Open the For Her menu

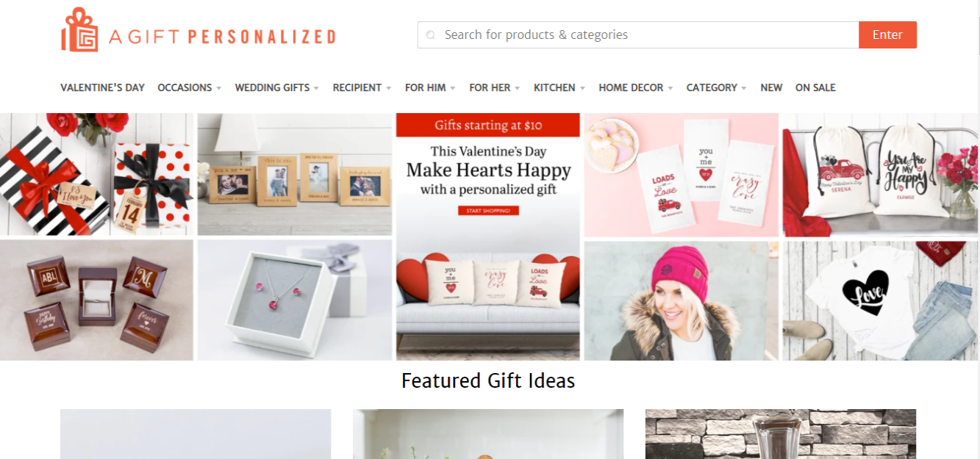(495, 87)
